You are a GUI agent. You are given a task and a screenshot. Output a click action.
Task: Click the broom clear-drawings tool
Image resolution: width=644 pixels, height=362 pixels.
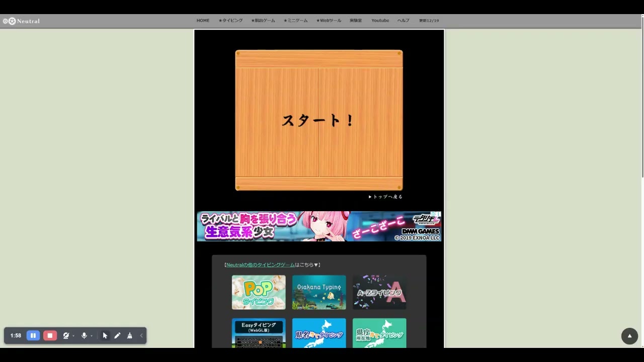click(129, 335)
